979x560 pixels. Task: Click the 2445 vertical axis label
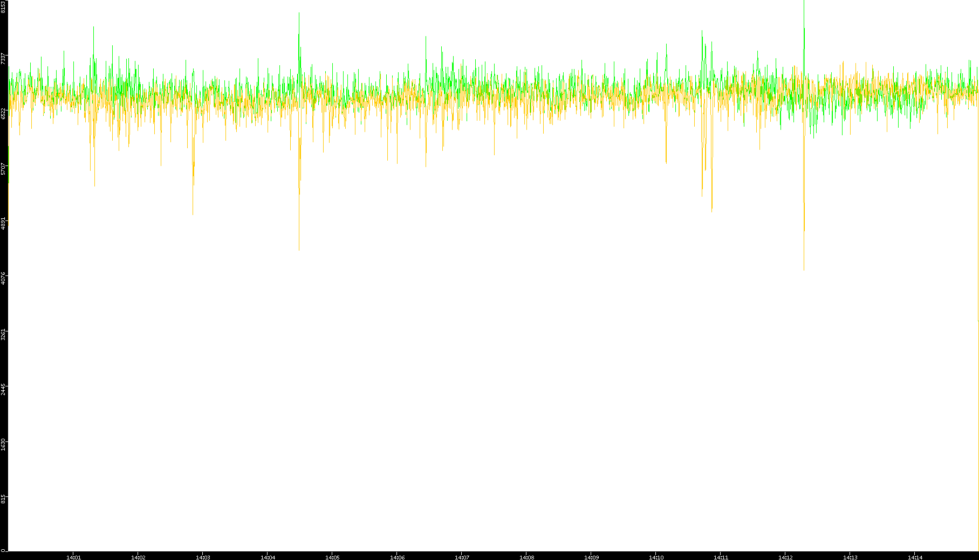click(4, 389)
